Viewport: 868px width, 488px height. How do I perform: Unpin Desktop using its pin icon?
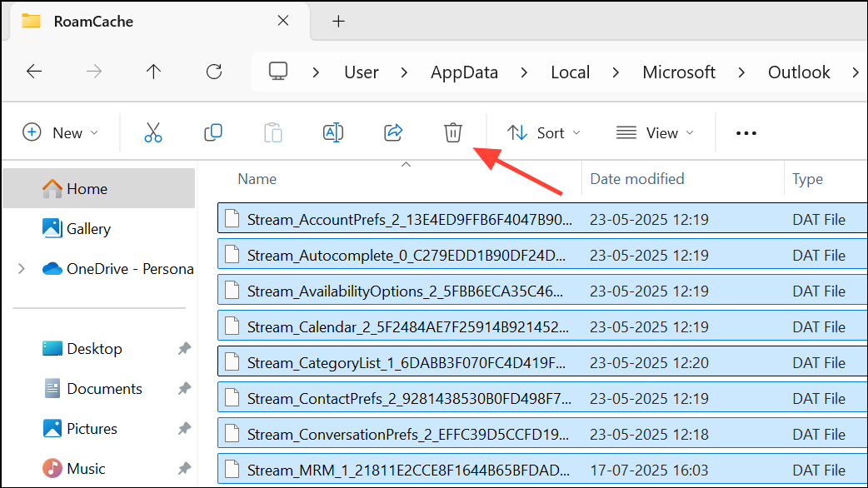(184, 349)
